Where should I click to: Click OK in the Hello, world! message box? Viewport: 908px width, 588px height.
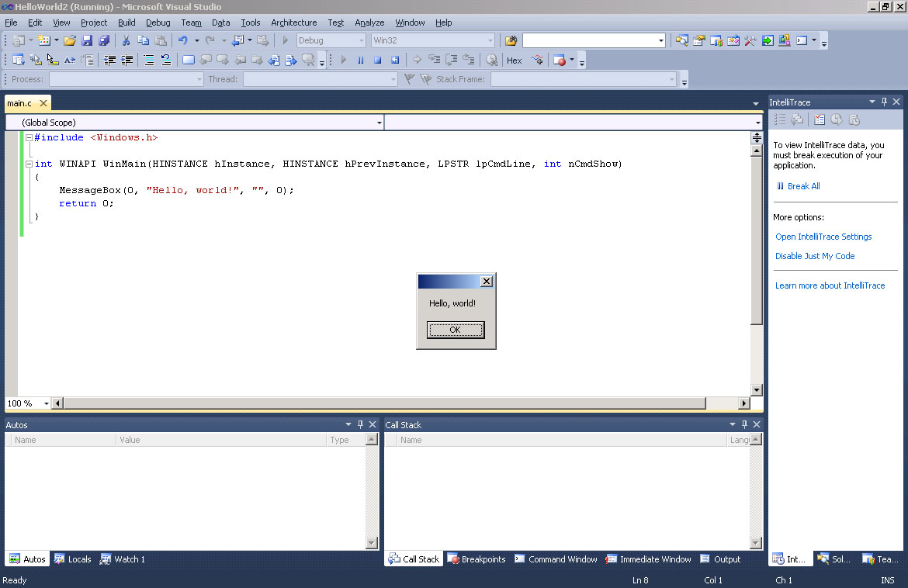456,330
